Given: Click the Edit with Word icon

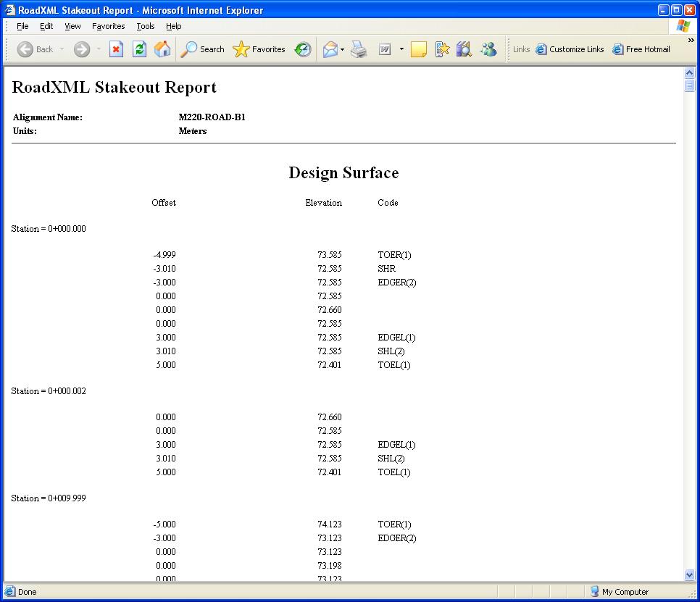Looking at the screenshot, I should click(x=385, y=49).
